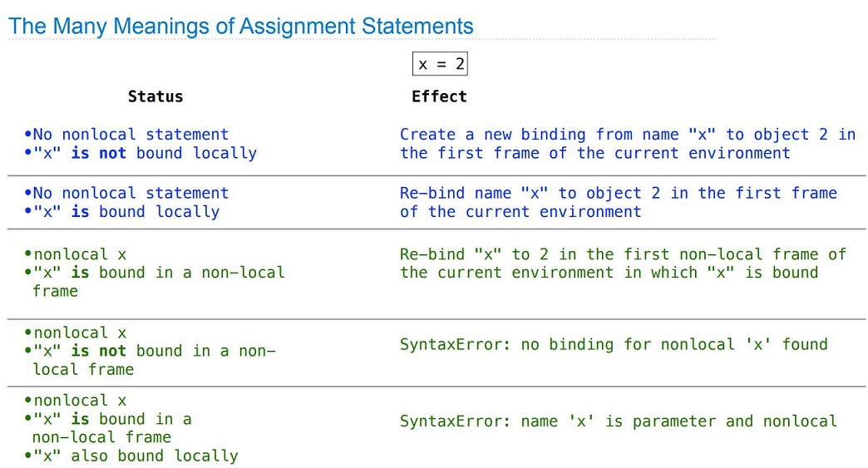Click the 'Status' column header

tap(155, 96)
